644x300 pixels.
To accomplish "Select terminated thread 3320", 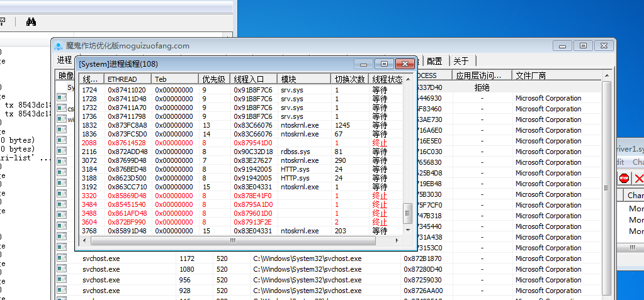I will point(242,196).
